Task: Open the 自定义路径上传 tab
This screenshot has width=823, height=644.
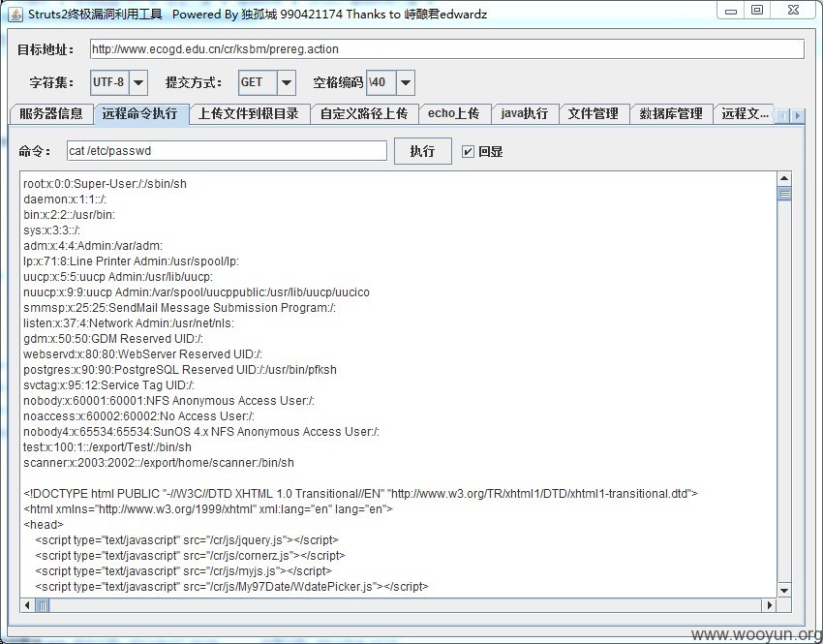Action: pyautogui.click(x=364, y=114)
